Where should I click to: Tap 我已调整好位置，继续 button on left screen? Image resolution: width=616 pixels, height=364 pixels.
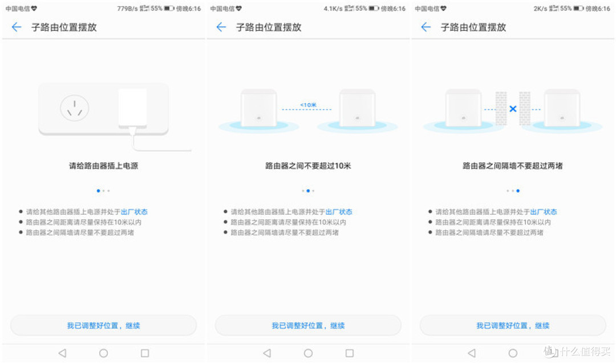104,325
